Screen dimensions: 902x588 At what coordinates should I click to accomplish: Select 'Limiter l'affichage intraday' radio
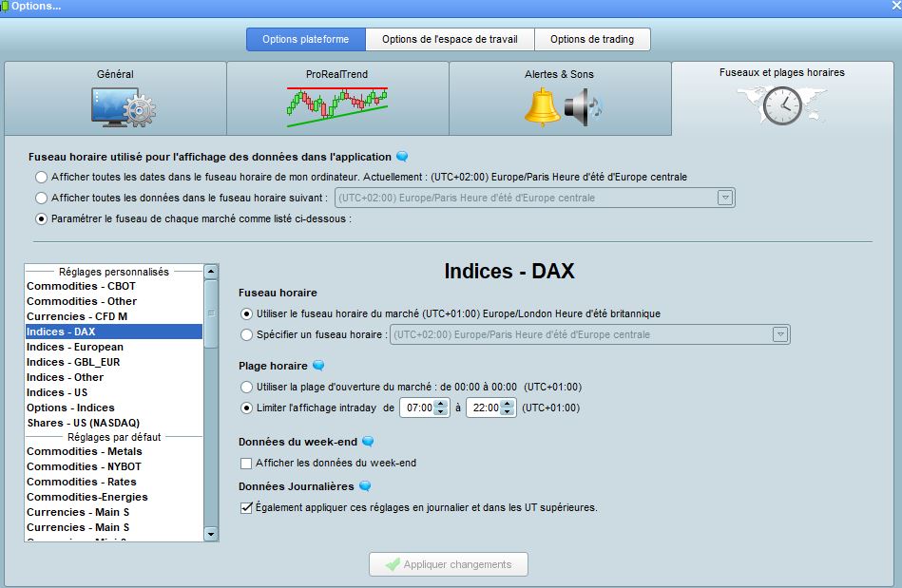246,408
